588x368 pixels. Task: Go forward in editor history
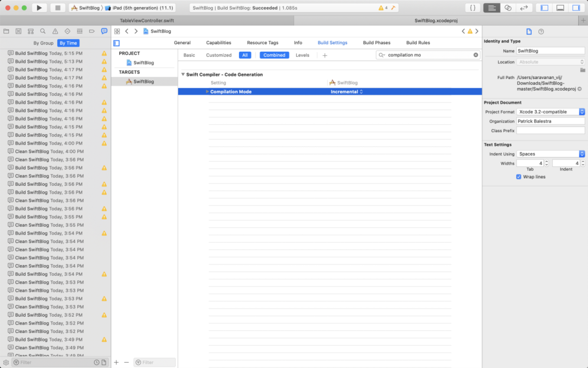pyautogui.click(x=136, y=31)
